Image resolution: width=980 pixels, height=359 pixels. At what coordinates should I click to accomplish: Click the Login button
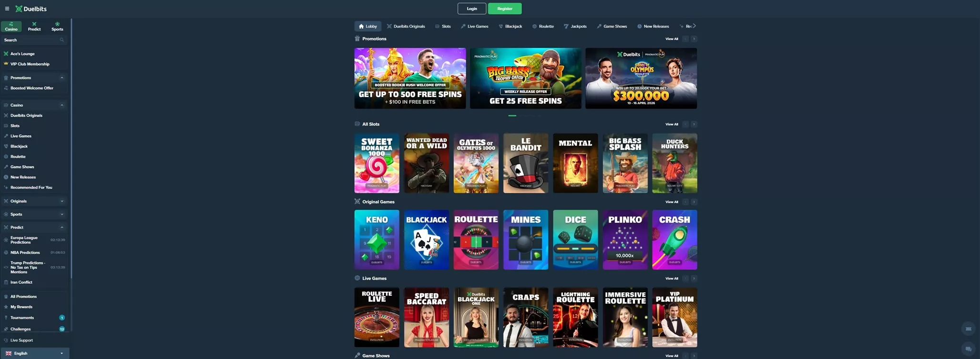[x=472, y=9]
